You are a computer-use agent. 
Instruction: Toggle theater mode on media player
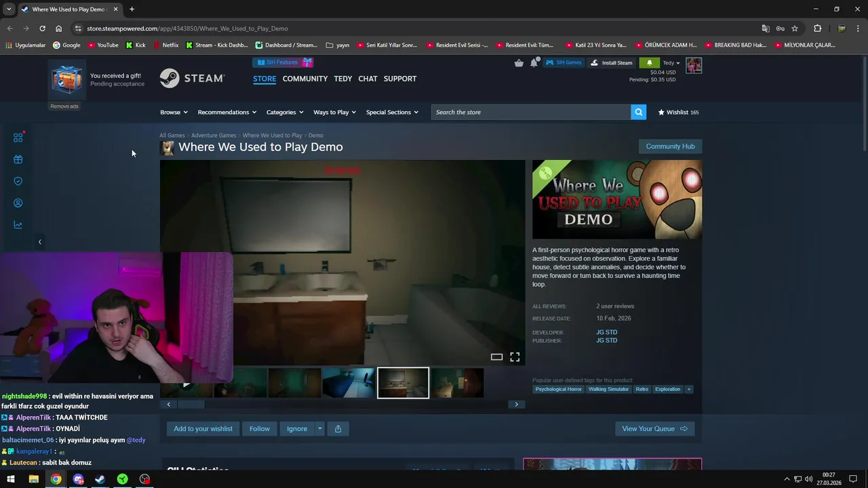[x=496, y=357]
